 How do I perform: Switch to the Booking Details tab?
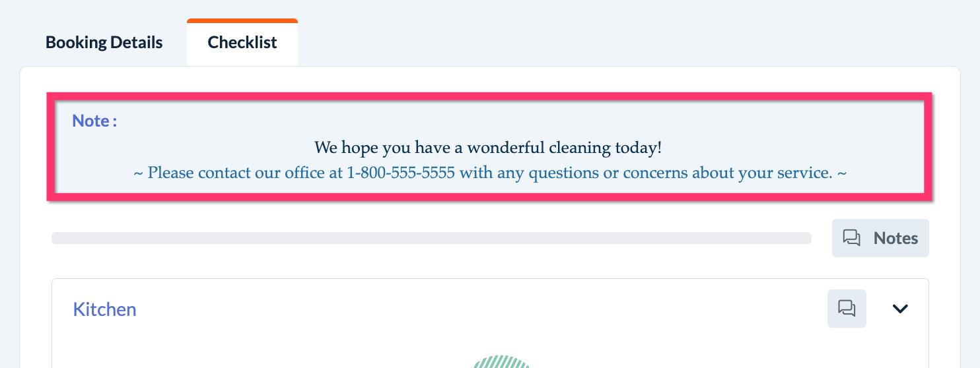coord(104,43)
